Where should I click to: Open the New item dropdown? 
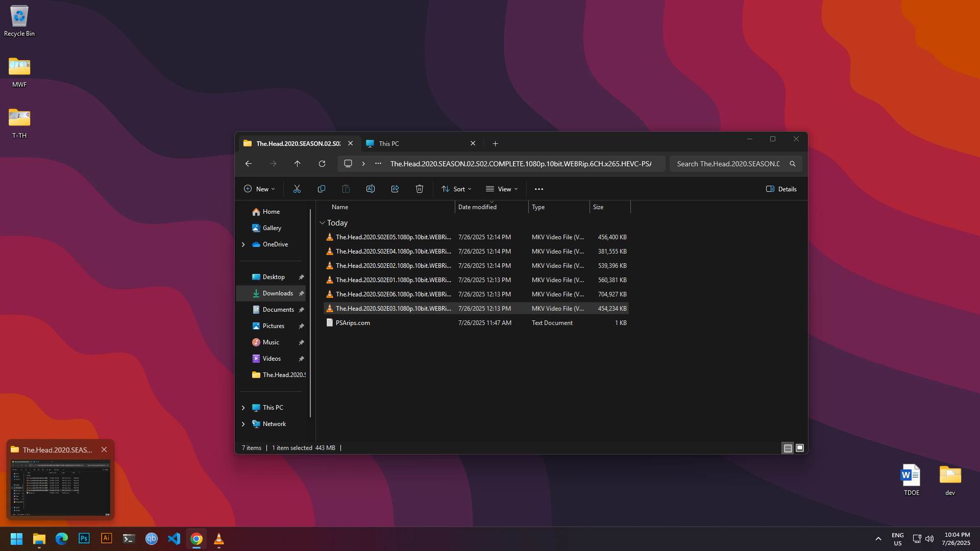coord(260,189)
